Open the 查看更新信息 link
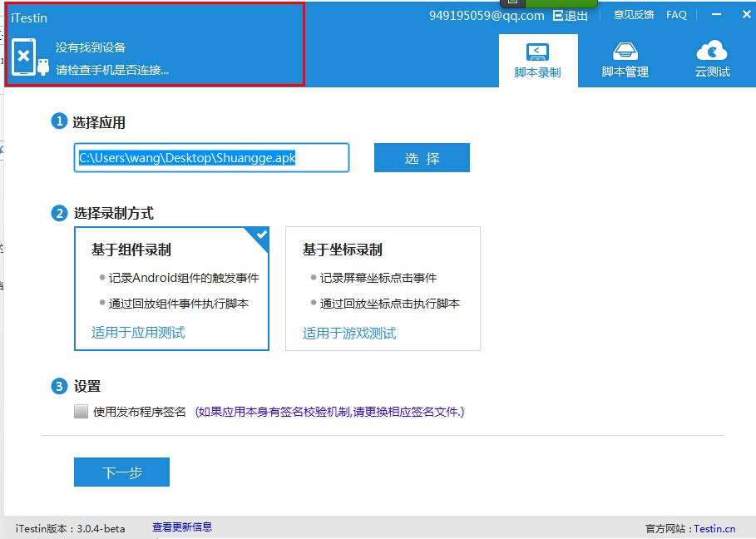The width and height of the screenshot is (756, 539). tap(182, 527)
